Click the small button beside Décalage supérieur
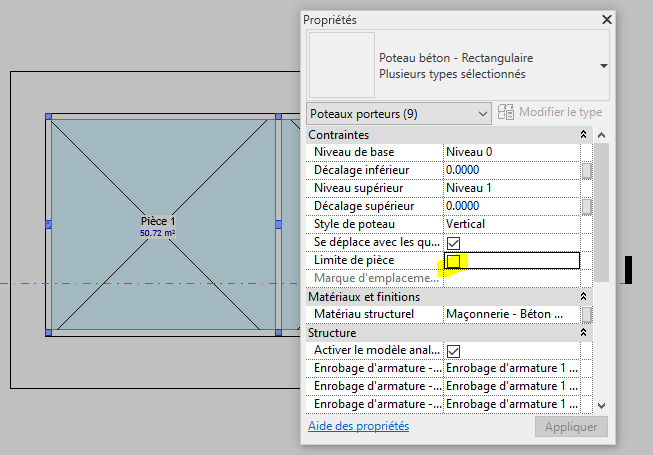Viewport: 653px width, 455px height. point(587,206)
